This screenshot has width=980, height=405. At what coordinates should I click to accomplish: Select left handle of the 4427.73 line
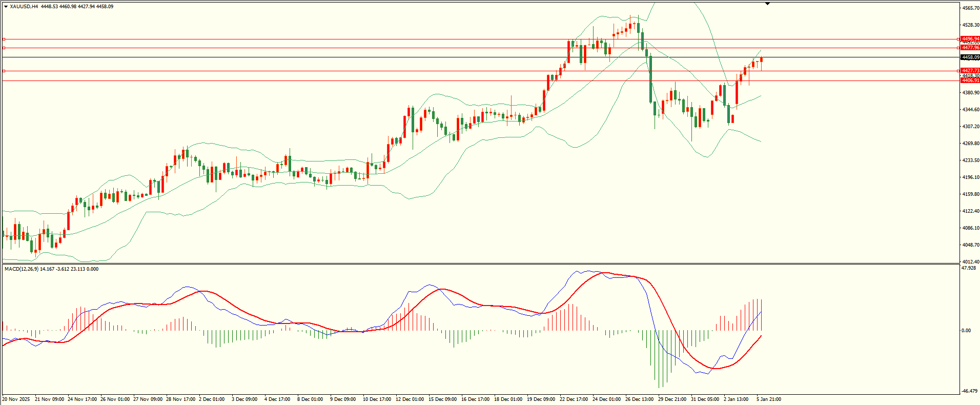coord(4,71)
